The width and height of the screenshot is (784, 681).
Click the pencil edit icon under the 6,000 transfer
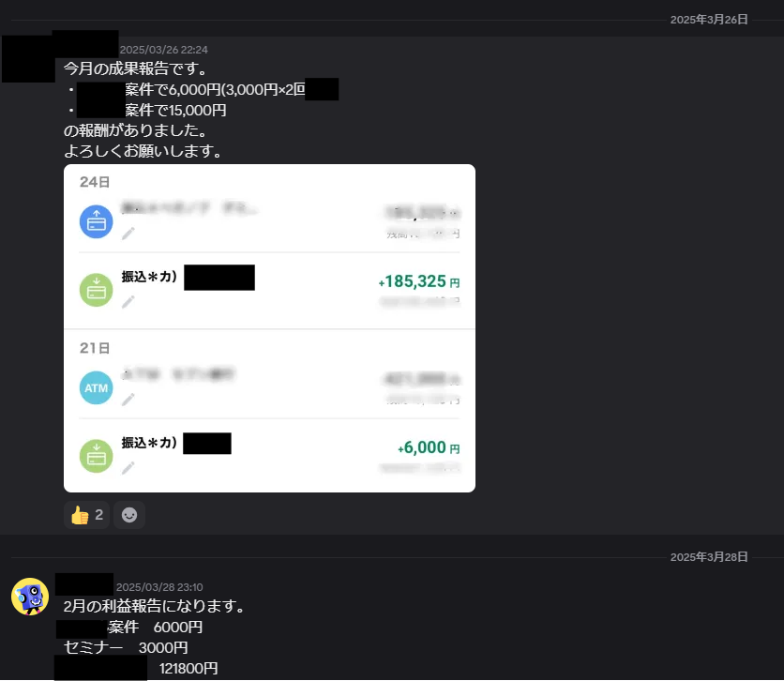click(128, 467)
